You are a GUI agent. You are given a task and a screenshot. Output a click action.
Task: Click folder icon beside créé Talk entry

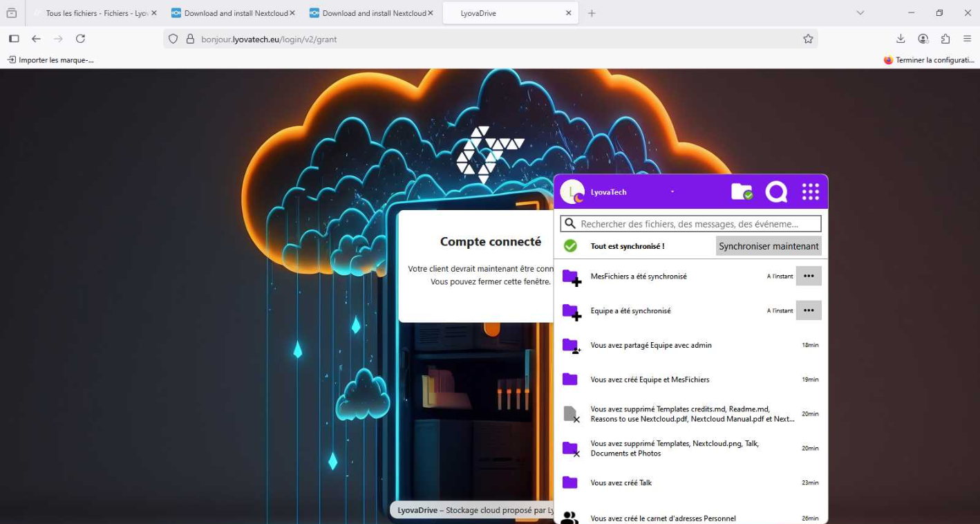[x=569, y=483]
